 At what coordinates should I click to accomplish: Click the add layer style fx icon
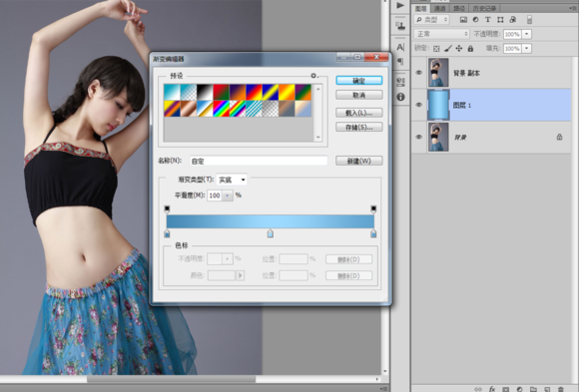(492, 389)
